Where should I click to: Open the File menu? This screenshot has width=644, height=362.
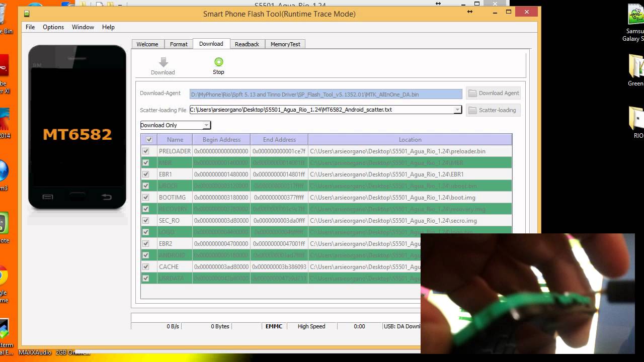click(30, 27)
